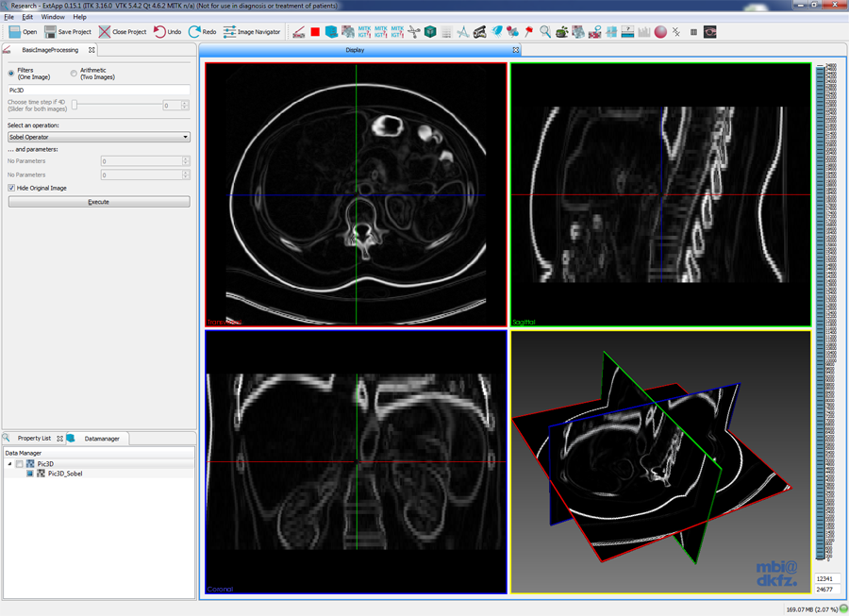Click the Close Project icon
This screenshot has height=616, width=849.
point(105,32)
